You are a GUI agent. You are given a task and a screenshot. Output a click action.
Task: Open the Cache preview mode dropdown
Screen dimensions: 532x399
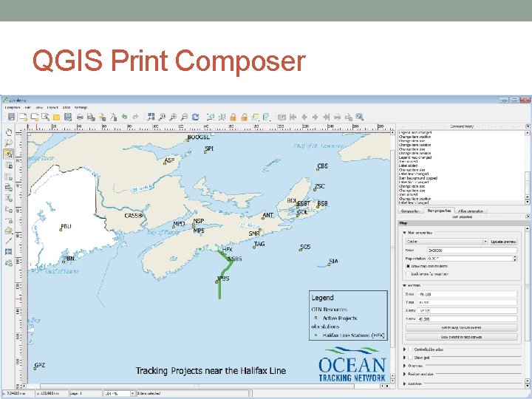pos(447,242)
